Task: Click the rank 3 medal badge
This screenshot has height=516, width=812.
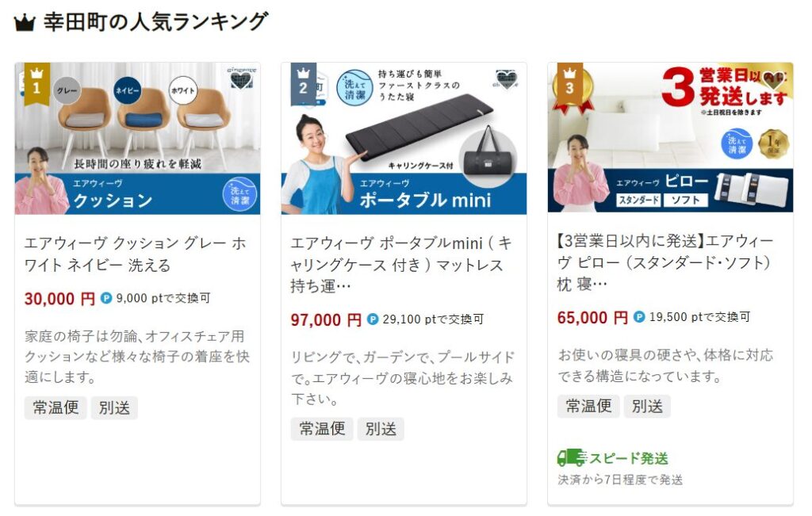Action: tap(569, 87)
